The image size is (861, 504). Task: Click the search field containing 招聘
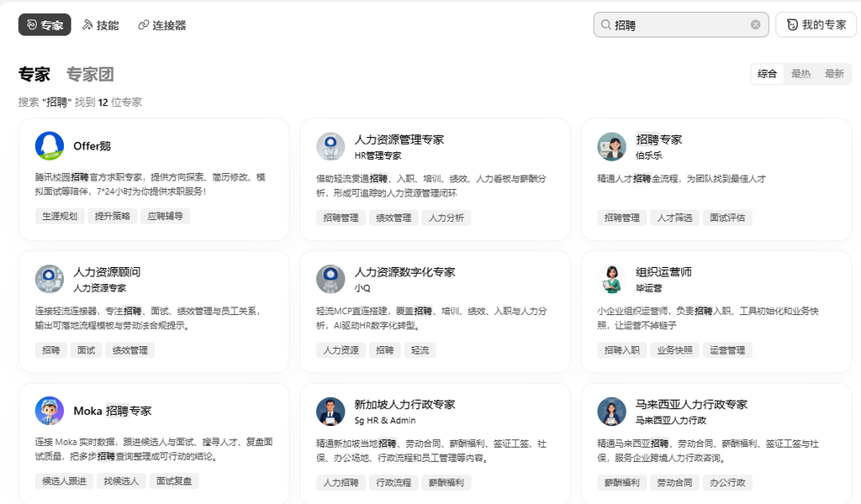(681, 24)
